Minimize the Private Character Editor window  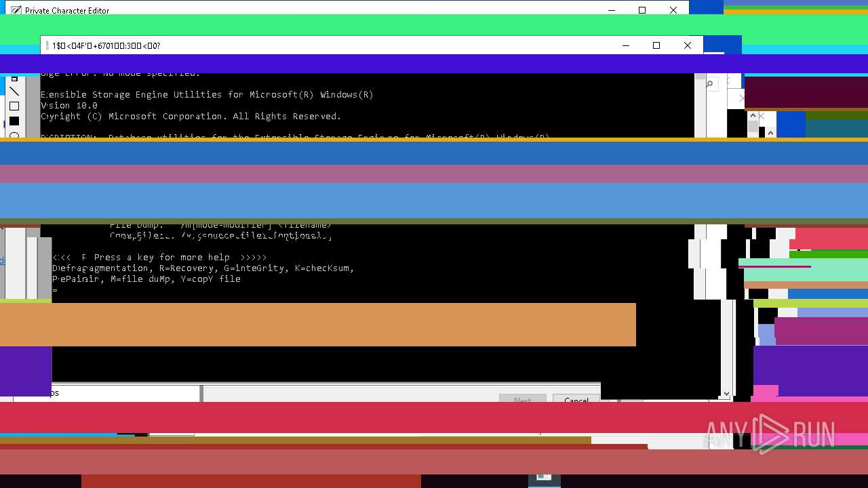(611, 10)
